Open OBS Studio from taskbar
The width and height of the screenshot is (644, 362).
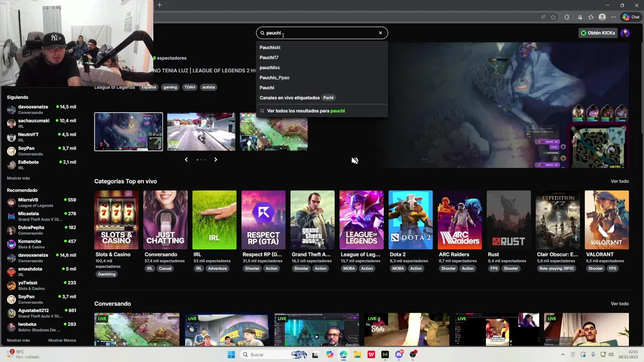click(413, 354)
